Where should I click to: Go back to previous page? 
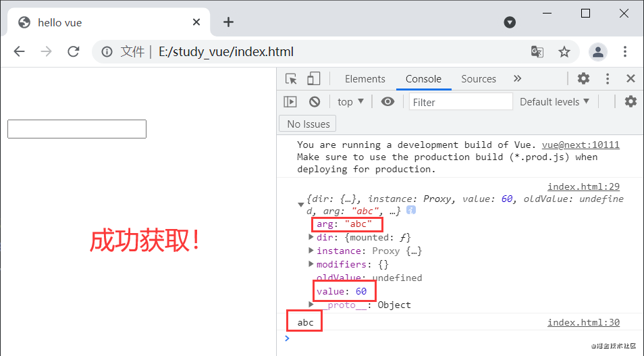pos(20,51)
